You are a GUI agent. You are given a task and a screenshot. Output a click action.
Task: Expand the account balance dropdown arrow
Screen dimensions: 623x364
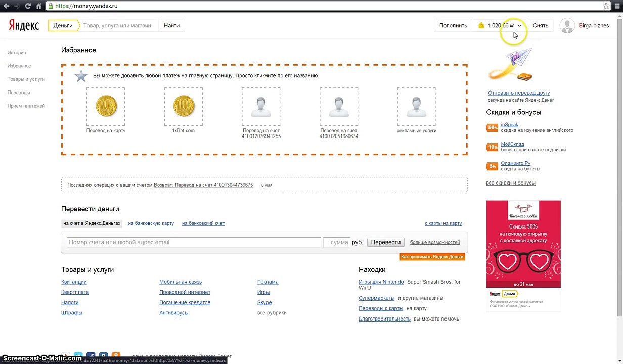click(519, 26)
